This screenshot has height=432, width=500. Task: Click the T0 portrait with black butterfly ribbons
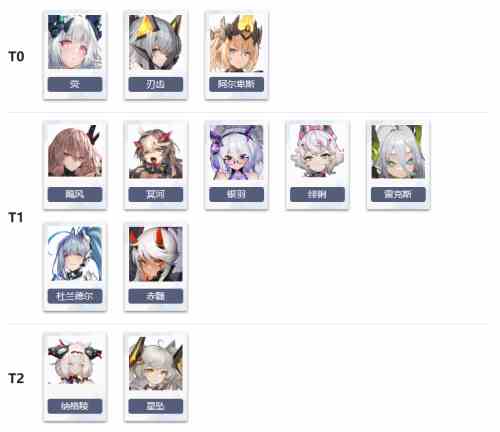coord(75,42)
